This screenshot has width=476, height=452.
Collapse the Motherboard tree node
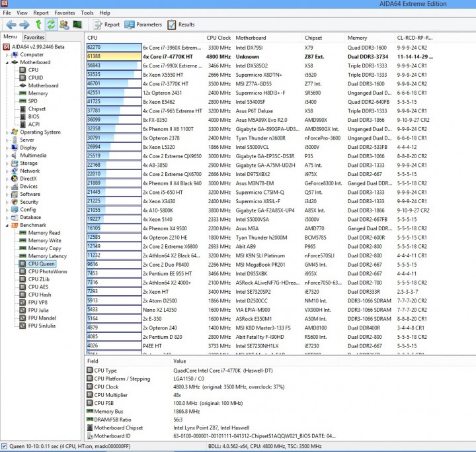(x=7, y=63)
